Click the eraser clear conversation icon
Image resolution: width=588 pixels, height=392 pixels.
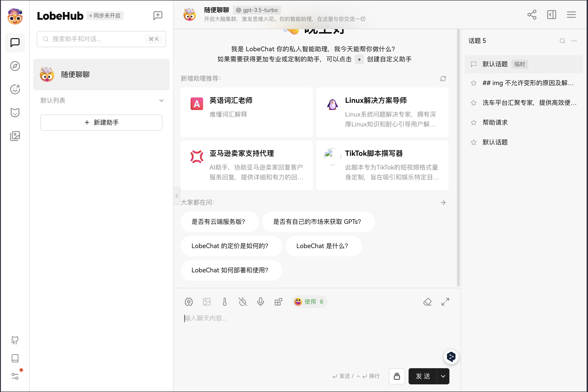coord(427,302)
